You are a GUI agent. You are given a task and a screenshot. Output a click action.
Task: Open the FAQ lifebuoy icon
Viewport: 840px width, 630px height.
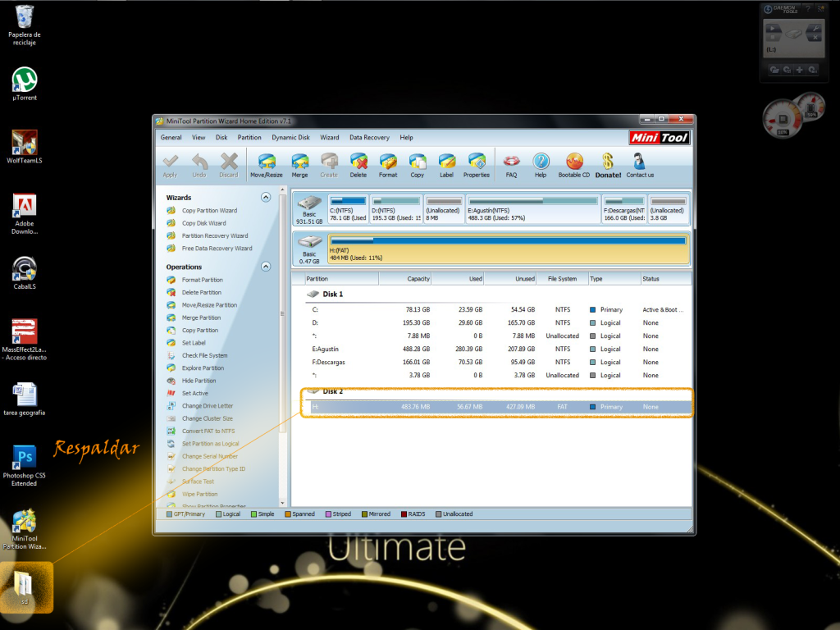tap(512, 164)
